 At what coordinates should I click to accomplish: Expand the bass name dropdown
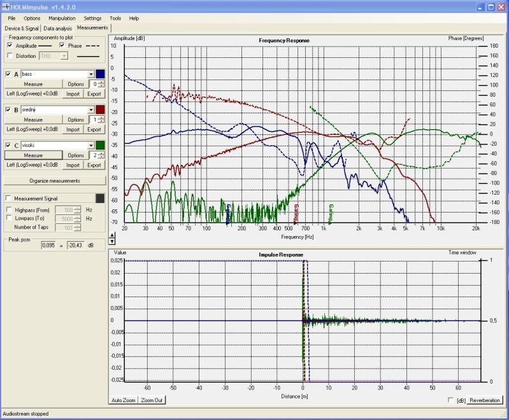(x=91, y=74)
